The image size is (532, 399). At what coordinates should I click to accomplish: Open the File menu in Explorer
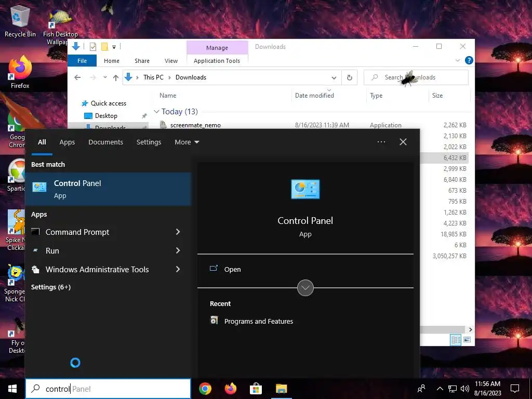[x=82, y=61]
